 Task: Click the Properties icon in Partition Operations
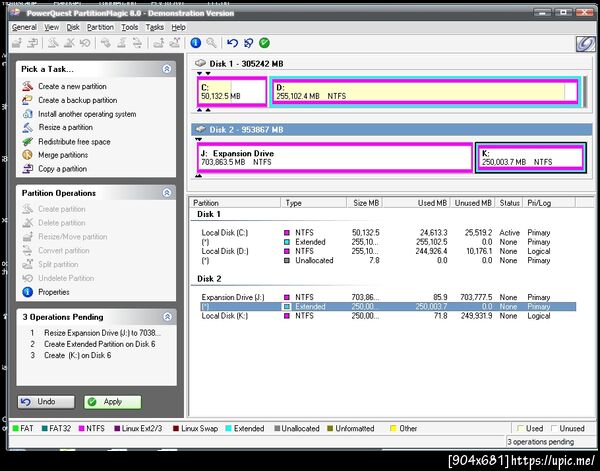28,292
